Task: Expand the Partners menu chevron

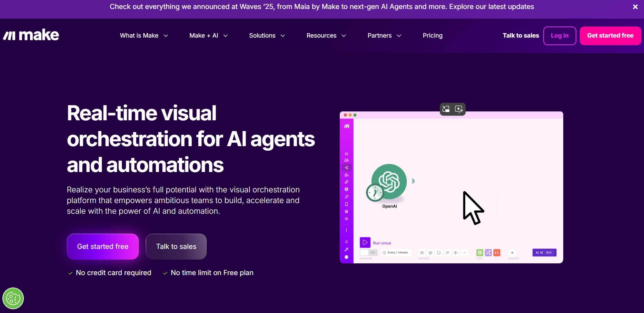Action: (399, 36)
